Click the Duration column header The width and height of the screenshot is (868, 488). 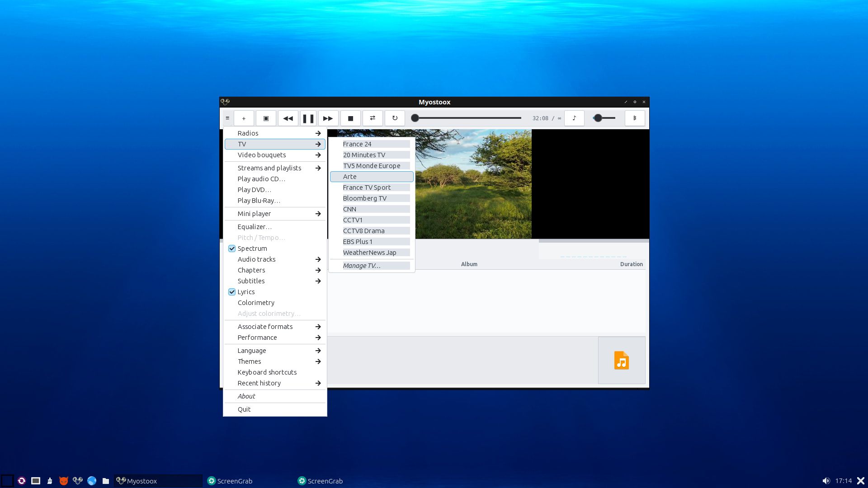[x=631, y=264]
